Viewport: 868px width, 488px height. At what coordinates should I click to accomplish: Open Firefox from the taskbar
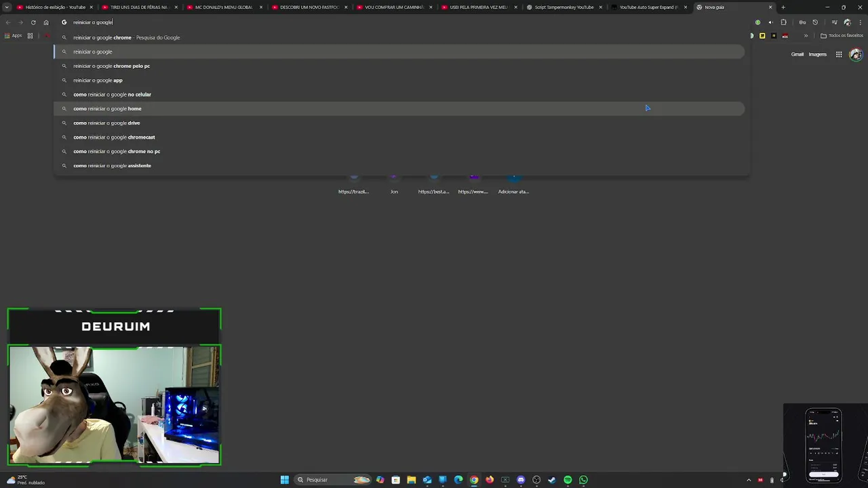click(x=490, y=480)
